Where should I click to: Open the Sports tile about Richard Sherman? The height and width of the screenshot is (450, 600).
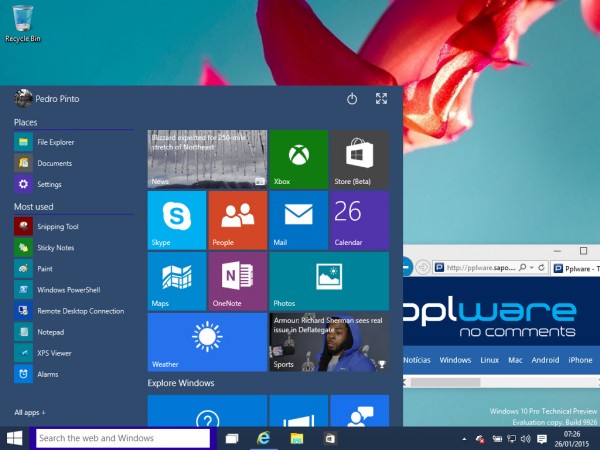click(x=329, y=342)
